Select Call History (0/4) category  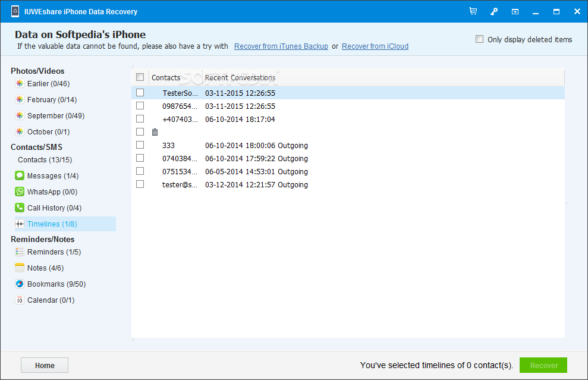point(54,208)
